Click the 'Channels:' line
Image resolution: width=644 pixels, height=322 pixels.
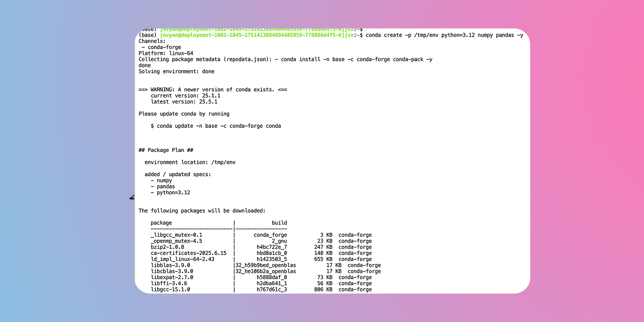(x=152, y=41)
